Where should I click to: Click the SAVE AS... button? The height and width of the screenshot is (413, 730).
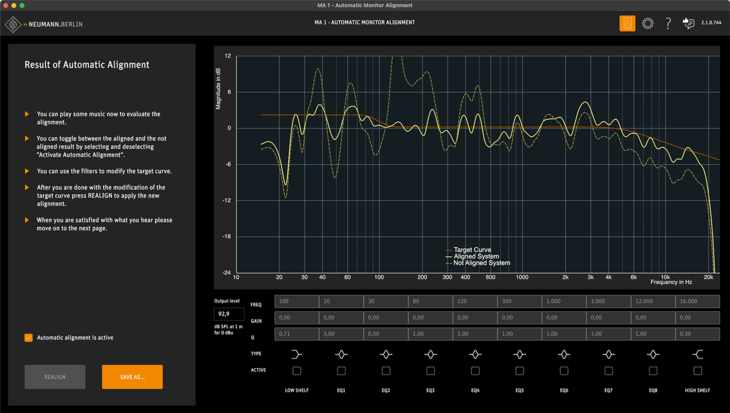pyautogui.click(x=132, y=377)
